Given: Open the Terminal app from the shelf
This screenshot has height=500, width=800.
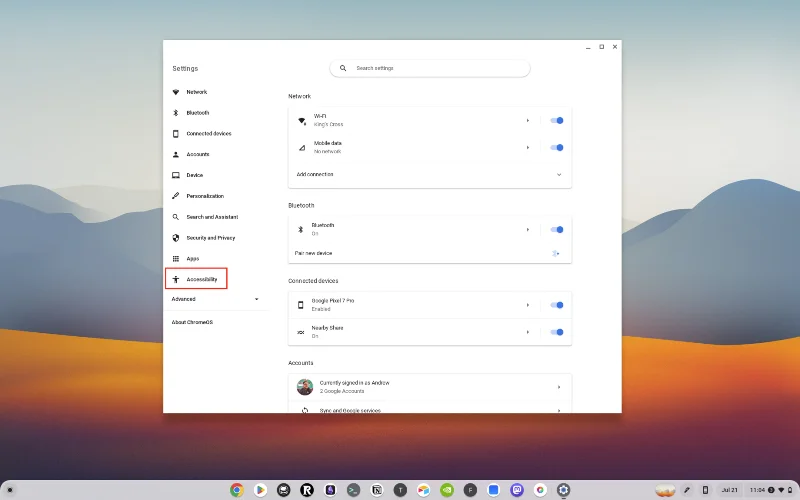Looking at the screenshot, I should 353,490.
